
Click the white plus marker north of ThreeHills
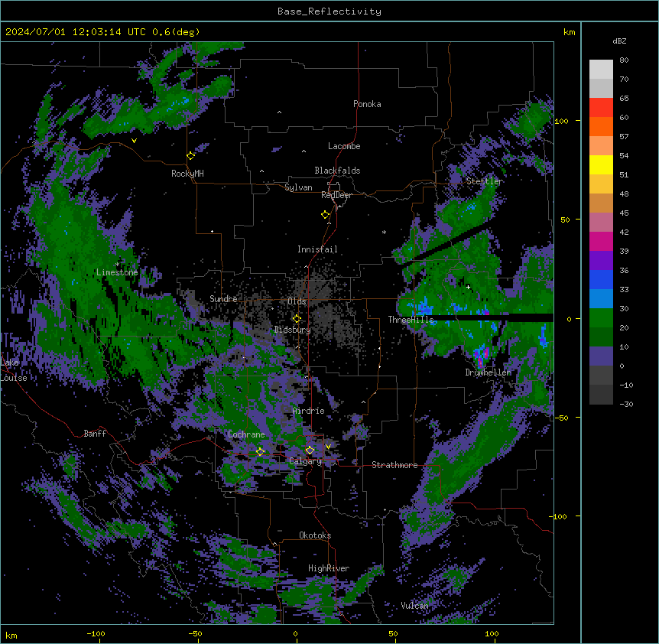[x=468, y=287]
